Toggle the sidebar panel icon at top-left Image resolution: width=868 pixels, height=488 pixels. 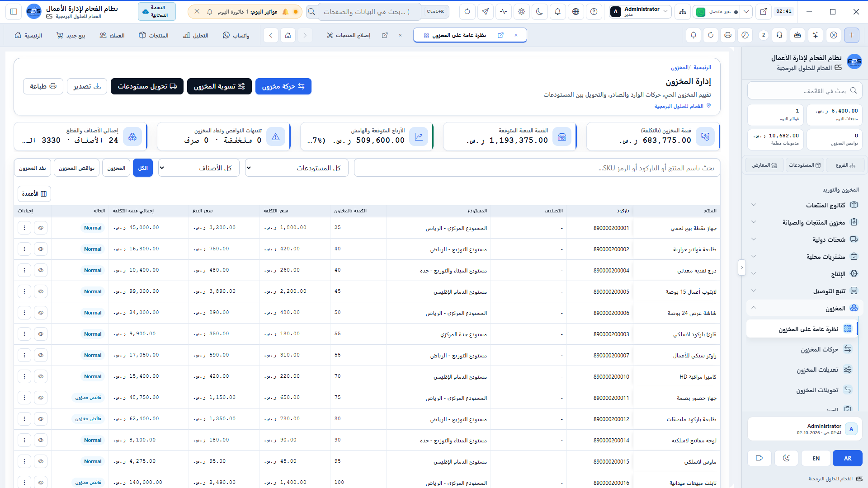[x=14, y=12]
